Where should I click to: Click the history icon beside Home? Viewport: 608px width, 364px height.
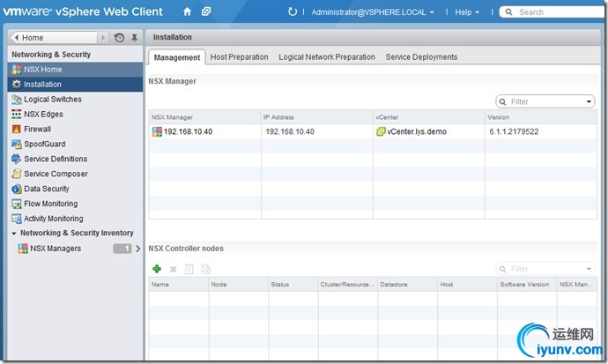coord(119,38)
